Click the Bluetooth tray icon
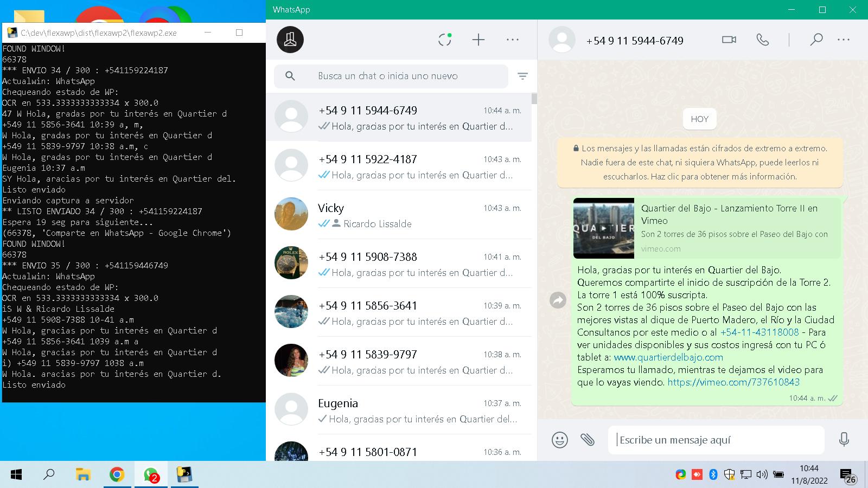 click(x=713, y=474)
